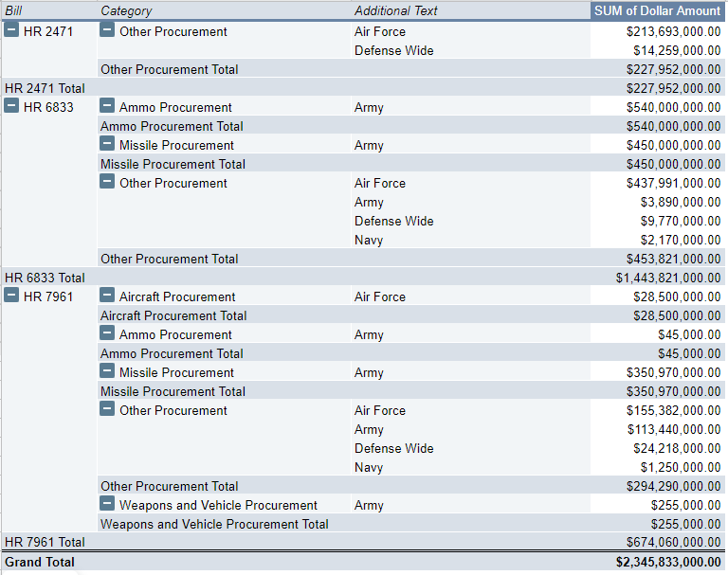Click the $3,890,000.00 Army cell
Viewport: 728px width, 575px height.
658,203
